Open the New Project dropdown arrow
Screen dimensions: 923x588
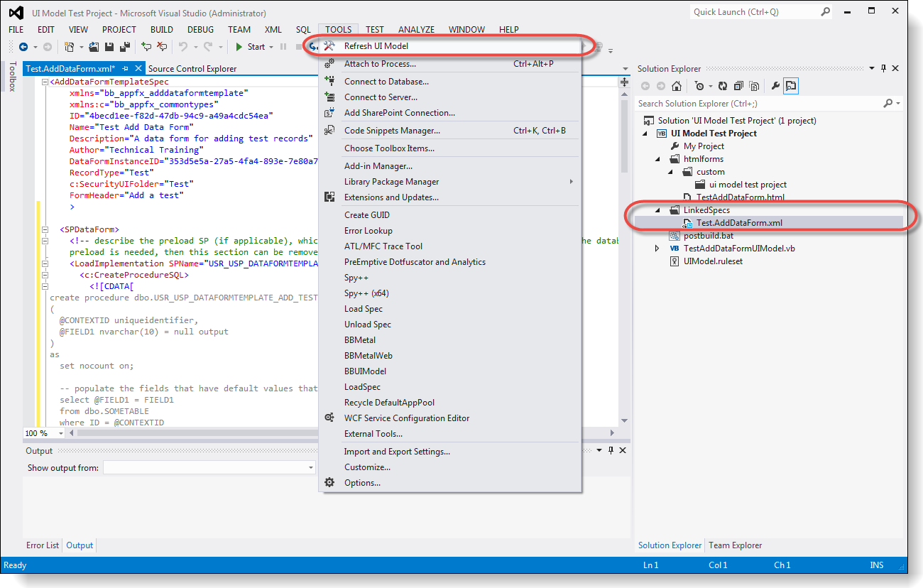pyautogui.click(x=80, y=47)
